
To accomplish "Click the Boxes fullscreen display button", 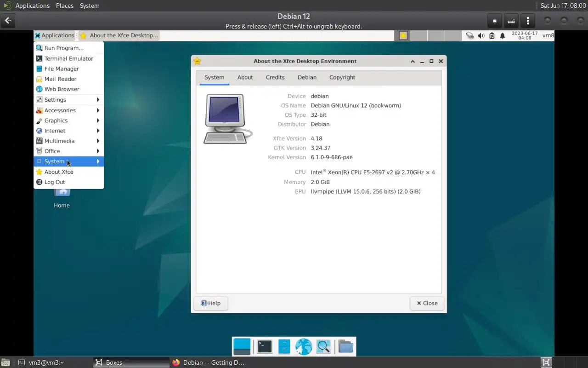I will point(494,21).
